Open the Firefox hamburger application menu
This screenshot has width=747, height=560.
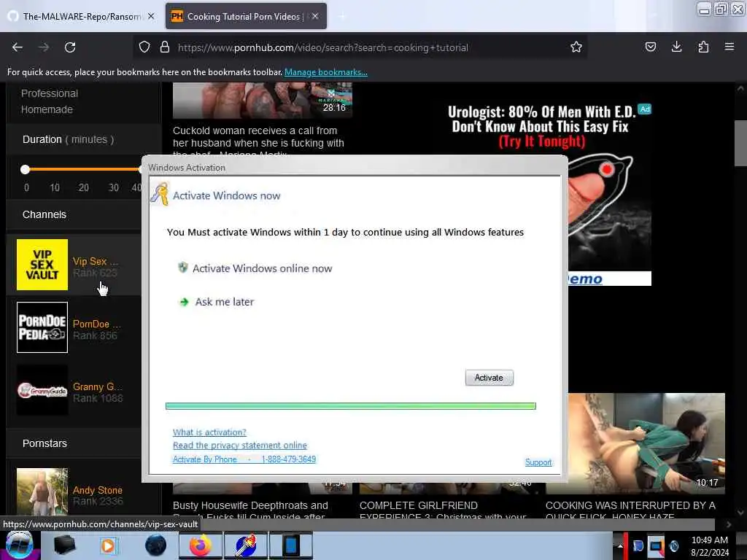point(729,47)
